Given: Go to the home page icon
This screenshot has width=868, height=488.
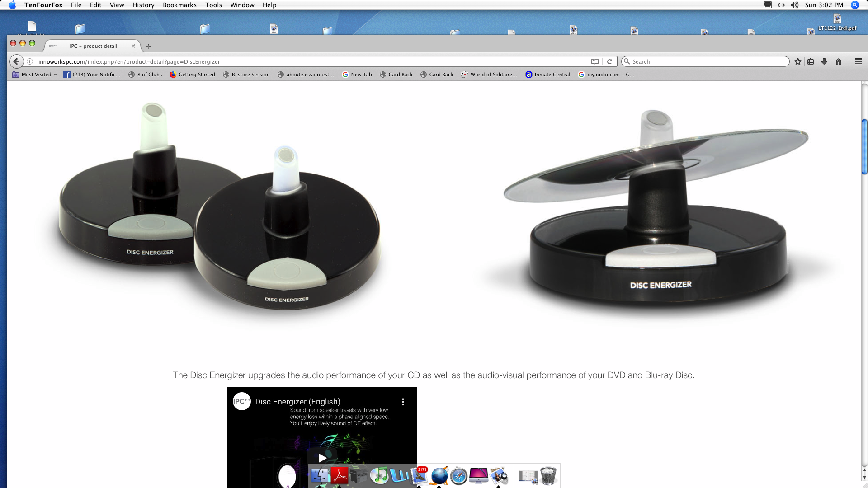Looking at the screenshot, I should tap(839, 61).
